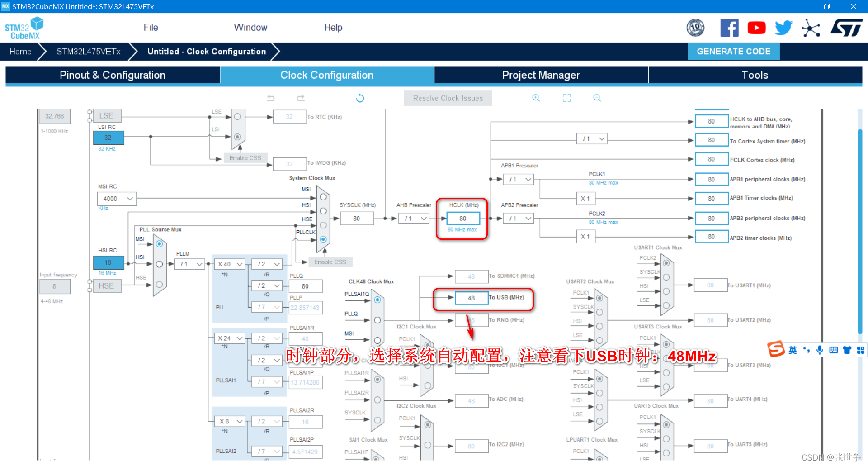868x466 pixels.
Task: Click the Sogou microphone voice icon
Action: click(820, 350)
